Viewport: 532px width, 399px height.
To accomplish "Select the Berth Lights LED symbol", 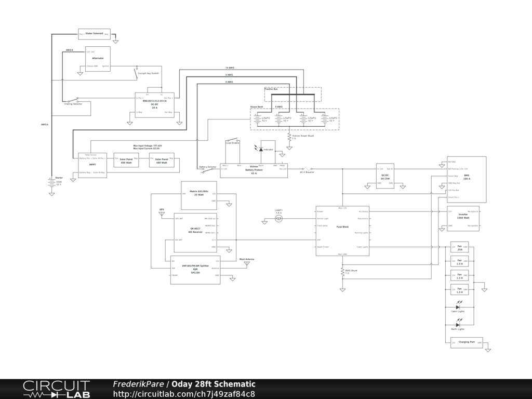I will coord(458,325).
